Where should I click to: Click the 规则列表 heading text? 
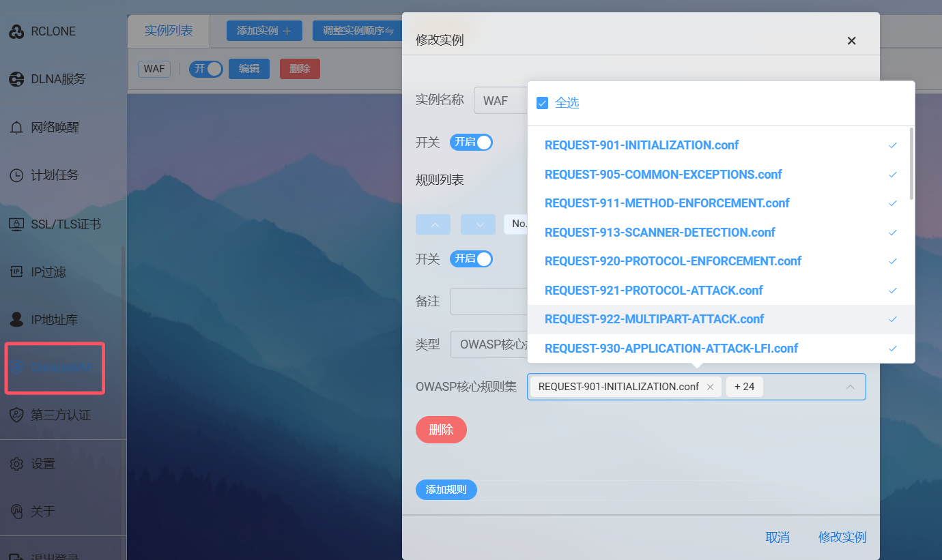(x=440, y=180)
